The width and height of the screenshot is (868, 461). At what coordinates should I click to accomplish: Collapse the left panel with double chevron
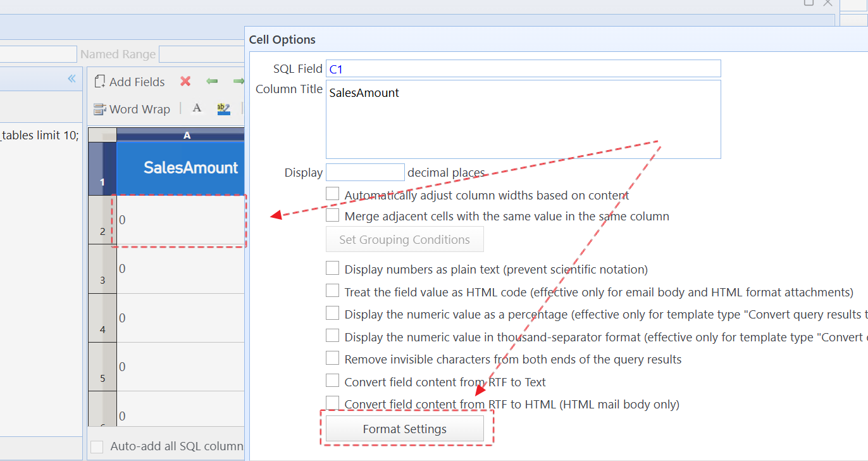click(71, 79)
